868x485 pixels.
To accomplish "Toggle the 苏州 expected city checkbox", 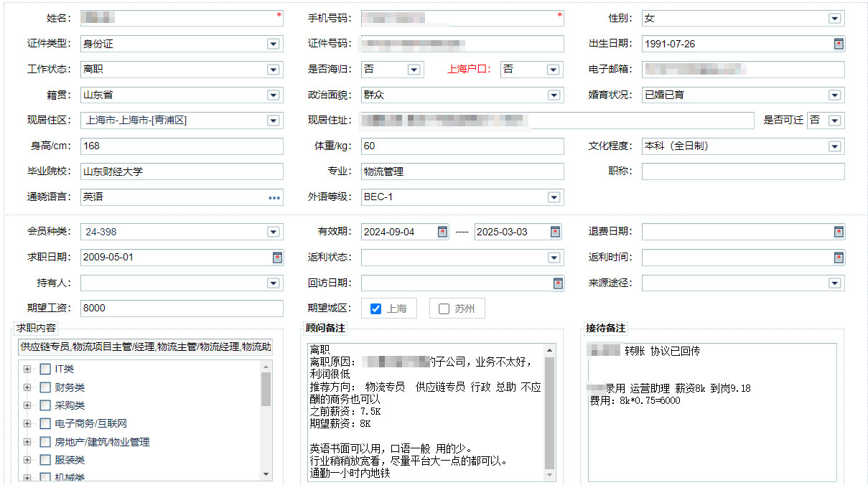I will click(x=444, y=309).
